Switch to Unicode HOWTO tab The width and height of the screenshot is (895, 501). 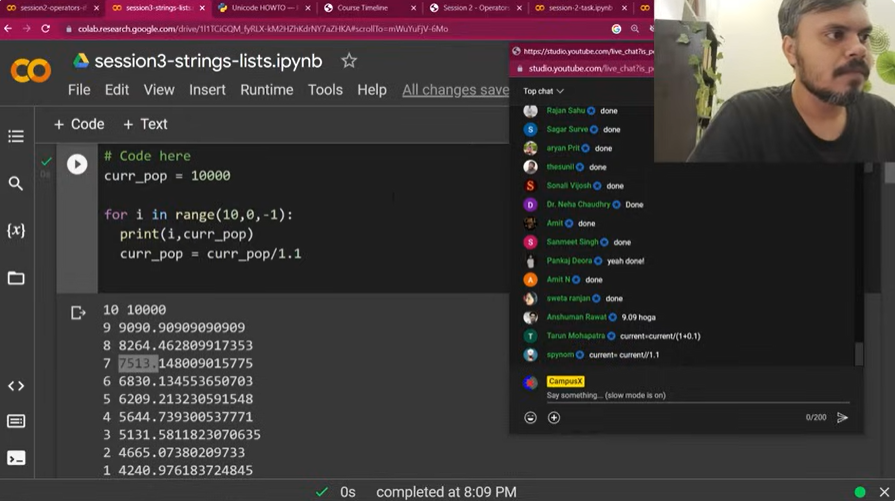[265, 8]
